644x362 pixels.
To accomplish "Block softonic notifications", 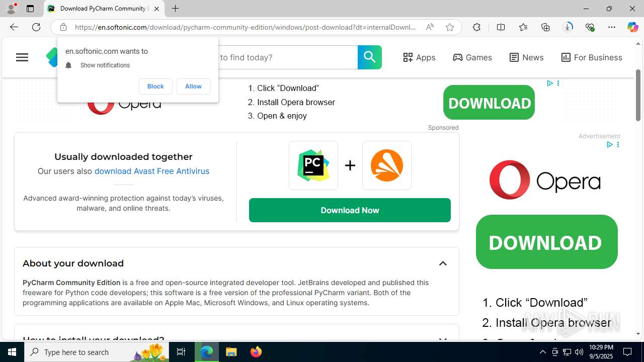I will pyautogui.click(x=155, y=86).
